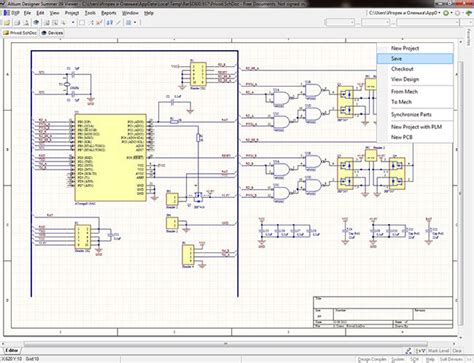The height and width of the screenshot is (363, 474).
Task: Open the Devices view toolbar icon
Action: [36, 23]
